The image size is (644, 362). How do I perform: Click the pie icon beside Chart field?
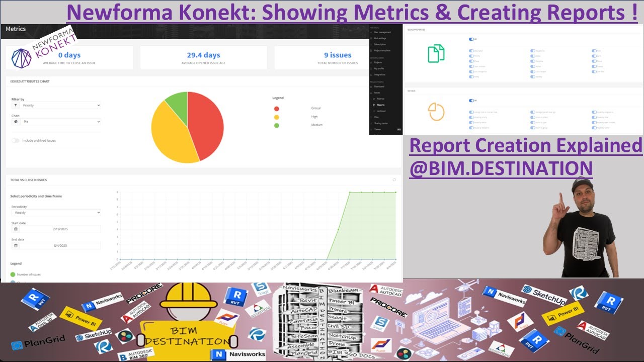pyautogui.click(x=15, y=122)
